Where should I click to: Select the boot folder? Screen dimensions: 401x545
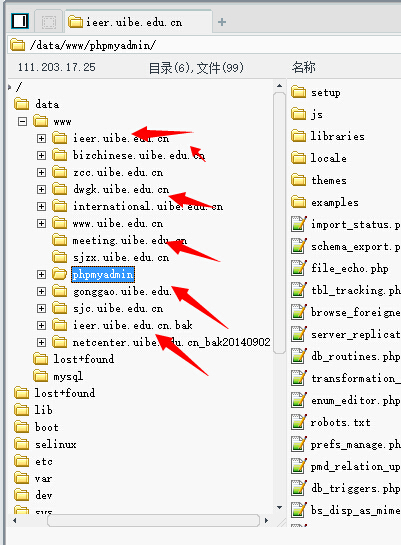pos(47,427)
